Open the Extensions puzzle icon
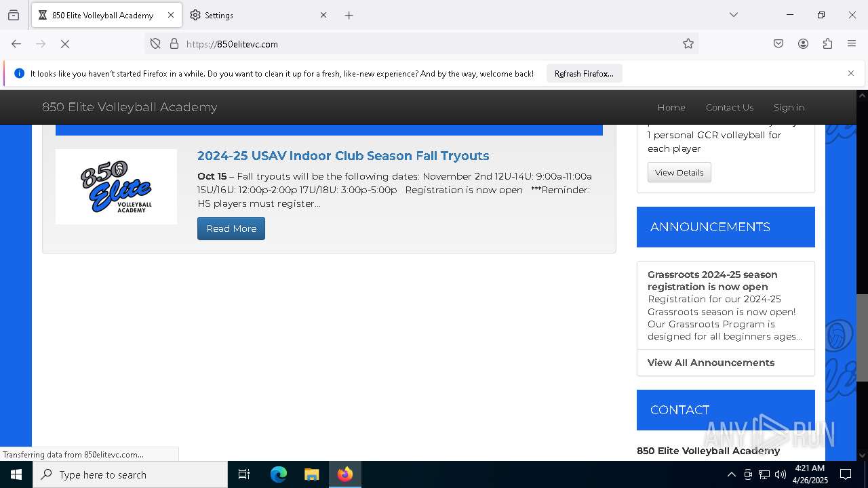 pos(827,44)
